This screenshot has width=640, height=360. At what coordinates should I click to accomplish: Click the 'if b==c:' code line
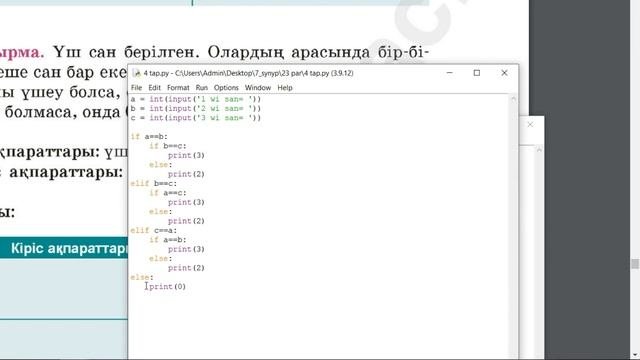[168, 146]
